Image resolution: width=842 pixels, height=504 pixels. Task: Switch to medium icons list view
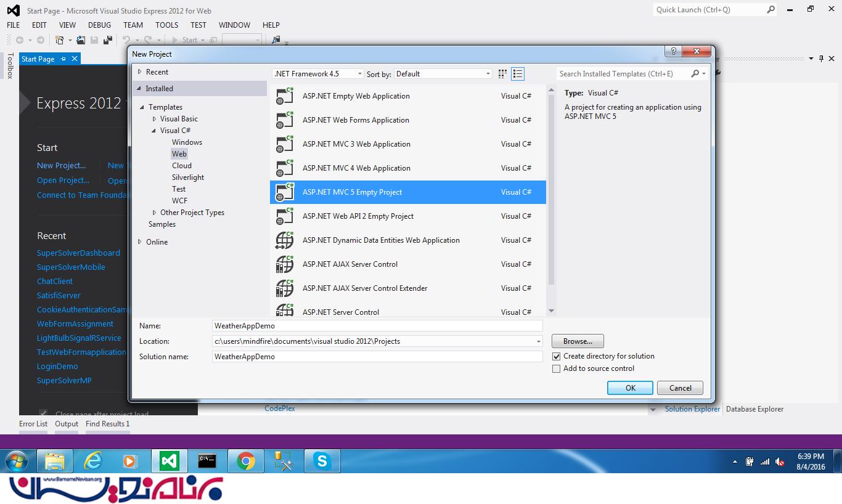pyautogui.click(x=518, y=74)
